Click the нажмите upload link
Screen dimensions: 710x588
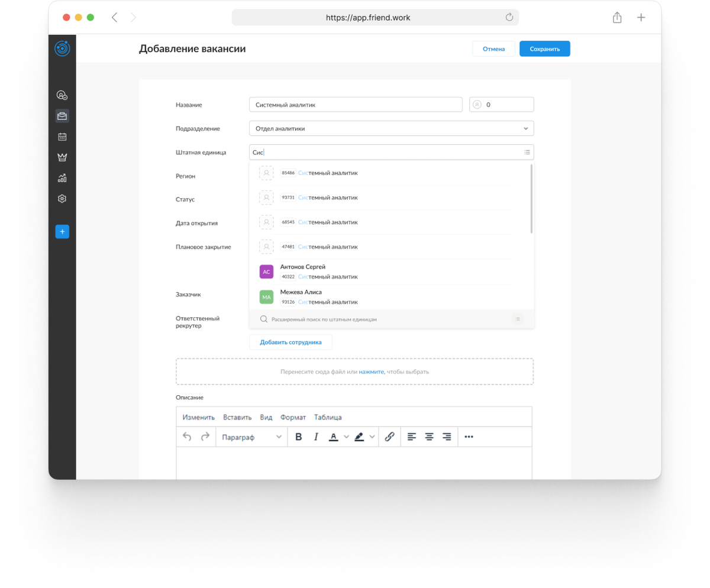coord(372,372)
